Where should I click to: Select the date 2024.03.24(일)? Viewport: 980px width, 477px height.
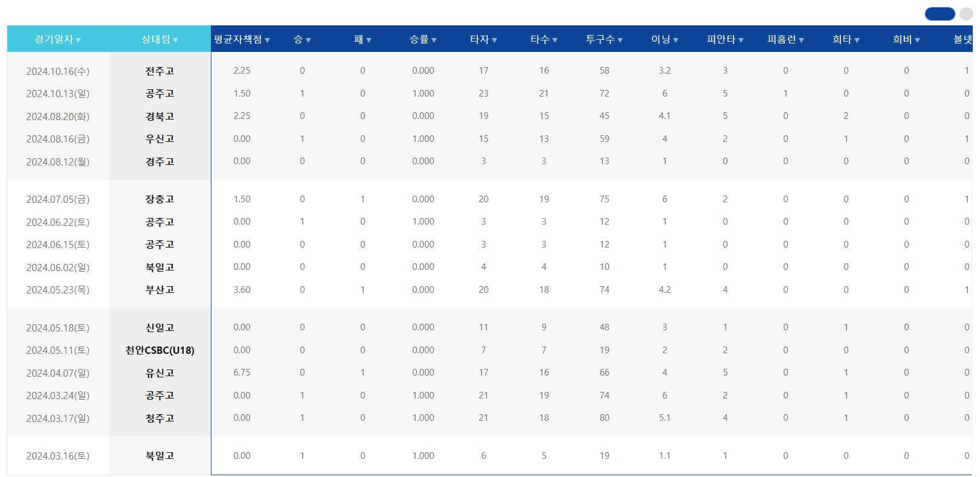(58, 395)
